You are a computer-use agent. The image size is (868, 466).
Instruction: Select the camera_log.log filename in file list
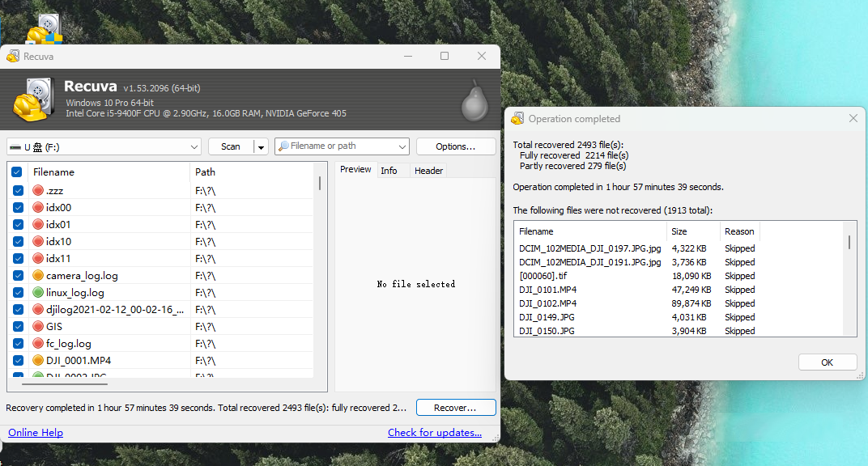coord(82,275)
